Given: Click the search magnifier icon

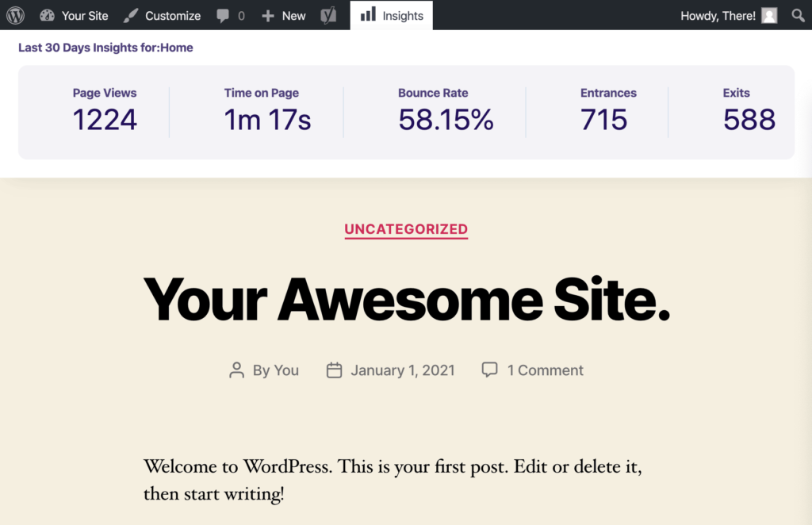Looking at the screenshot, I should [x=797, y=15].
